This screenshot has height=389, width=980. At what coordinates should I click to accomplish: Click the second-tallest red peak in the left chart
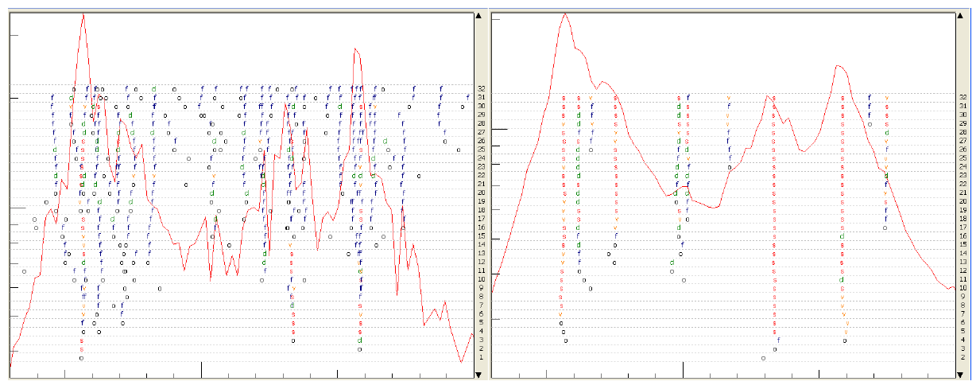355,49
